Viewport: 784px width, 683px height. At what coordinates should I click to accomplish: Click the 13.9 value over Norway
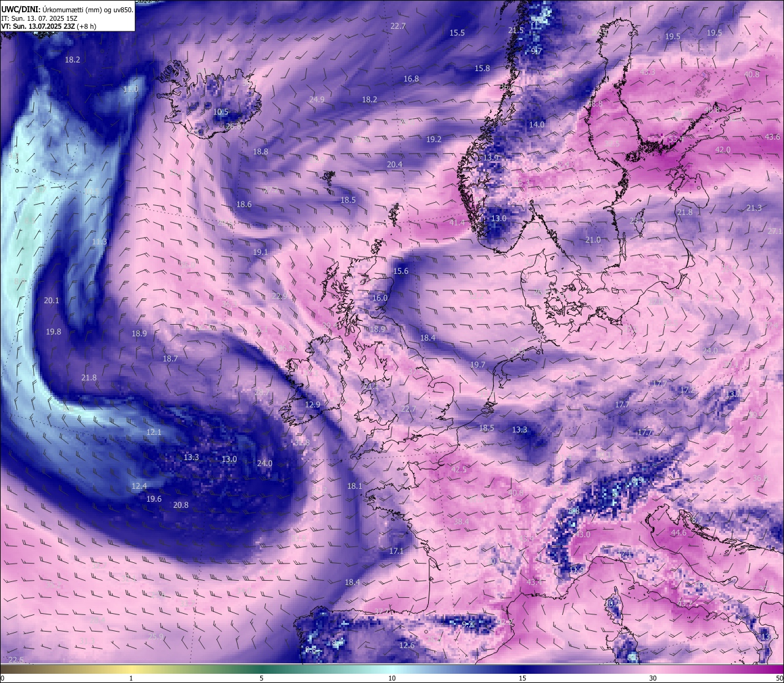coord(491,158)
